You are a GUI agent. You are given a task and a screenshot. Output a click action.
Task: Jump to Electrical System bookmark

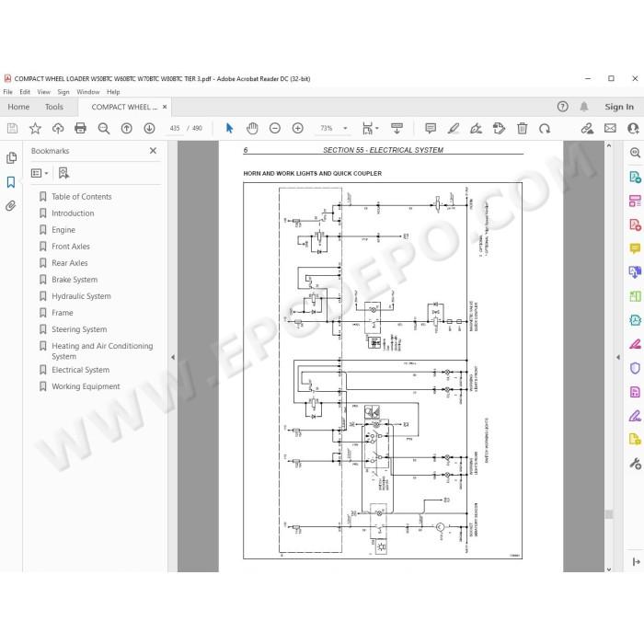pos(81,370)
